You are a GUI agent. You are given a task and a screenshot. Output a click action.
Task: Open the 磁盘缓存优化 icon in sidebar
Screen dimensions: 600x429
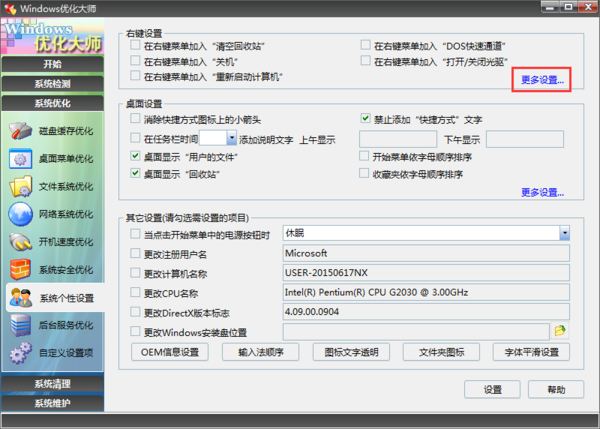pyautogui.click(x=20, y=131)
